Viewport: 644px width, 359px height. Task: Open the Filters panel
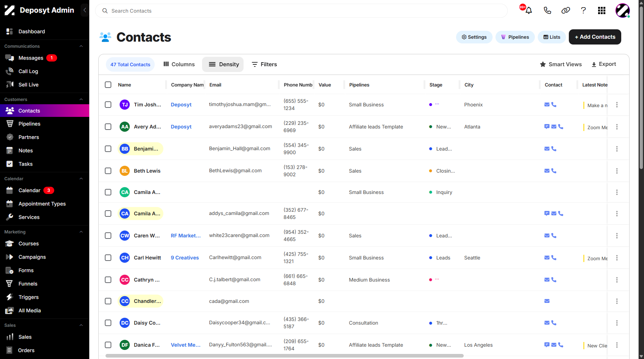pos(264,64)
